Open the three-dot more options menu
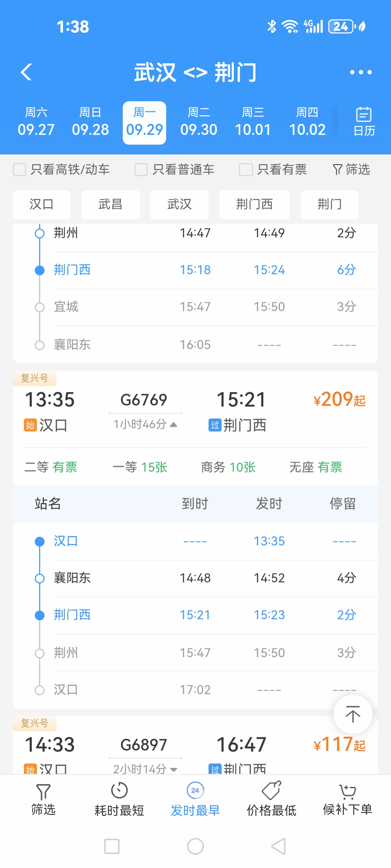The width and height of the screenshot is (391, 868). pyautogui.click(x=361, y=72)
